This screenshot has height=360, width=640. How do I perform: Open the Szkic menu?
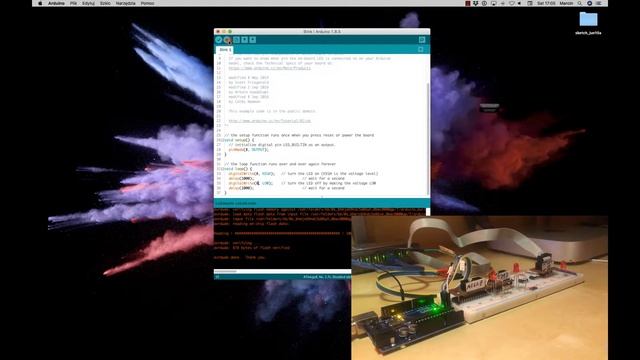coord(105,3)
